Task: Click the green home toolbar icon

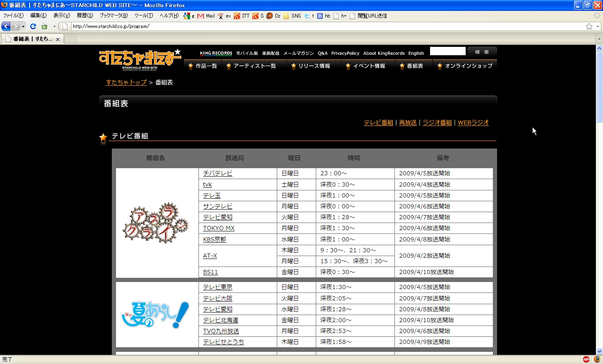Action: click(44, 26)
